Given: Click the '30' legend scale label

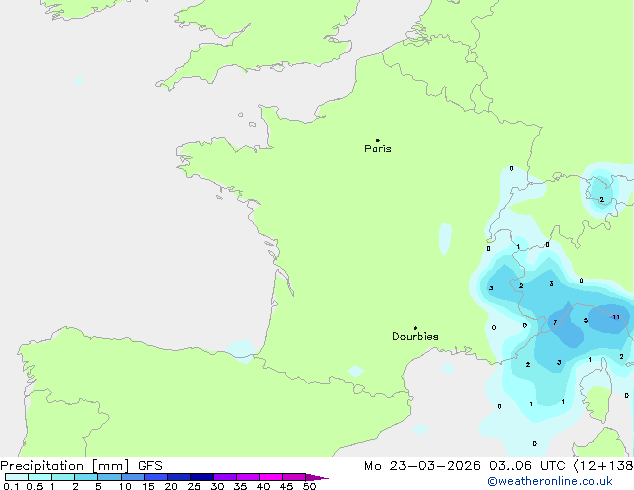Looking at the screenshot, I should click(217, 486).
